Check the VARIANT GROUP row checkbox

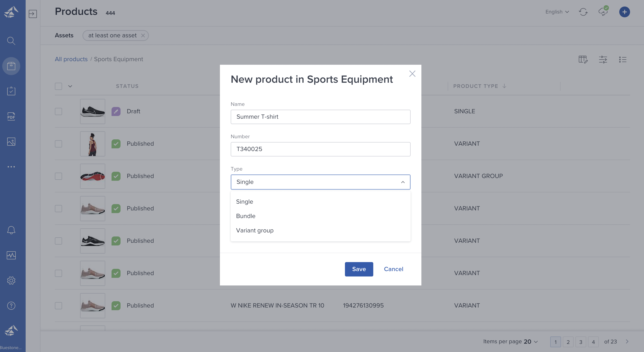click(58, 176)
